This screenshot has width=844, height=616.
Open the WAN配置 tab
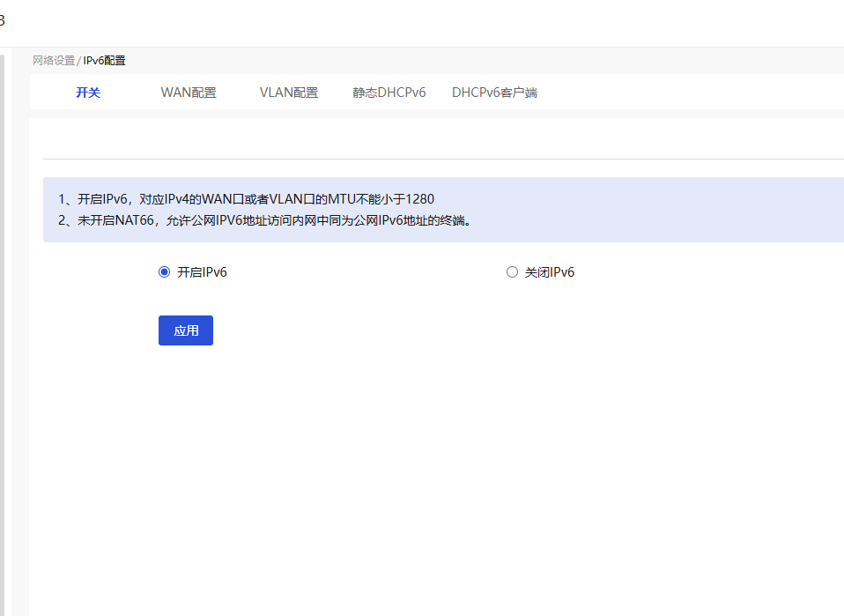point(189,93)
